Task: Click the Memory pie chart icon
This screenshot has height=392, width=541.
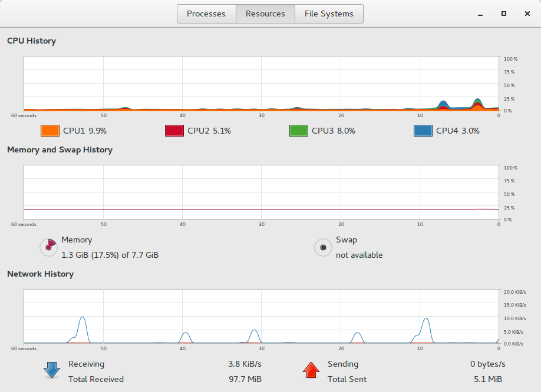Action: 48,248
